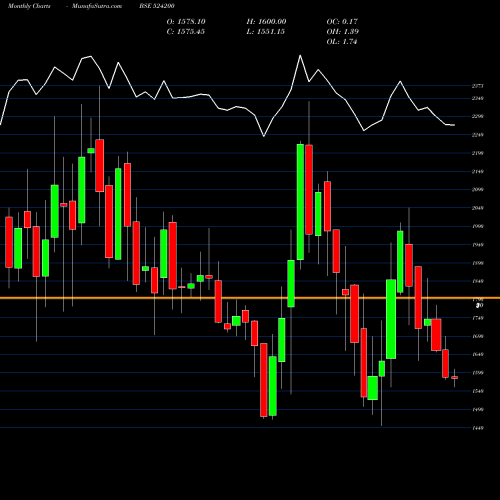The image size is (500, 500).
Task: Click the 1649 price axis label
Action: click(x=478, y=355)
